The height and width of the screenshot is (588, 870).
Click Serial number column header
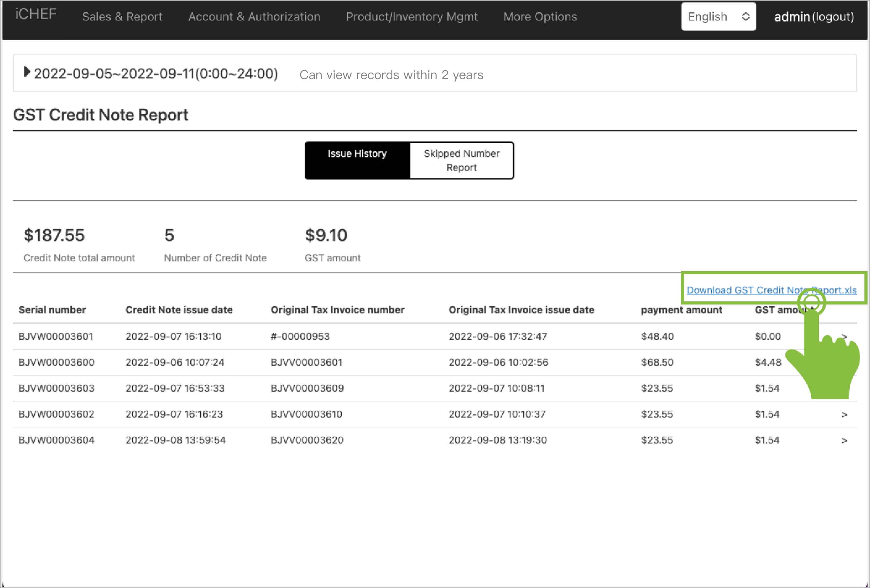pyautogui.click(x=52, y=310)
